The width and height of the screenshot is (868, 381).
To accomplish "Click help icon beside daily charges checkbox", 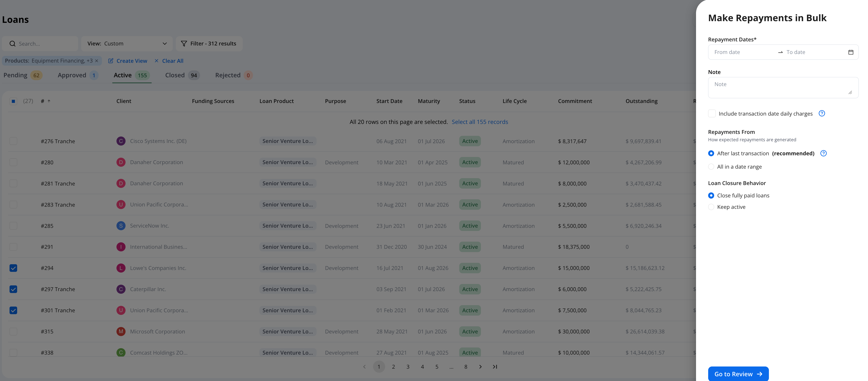I will 822,113.
